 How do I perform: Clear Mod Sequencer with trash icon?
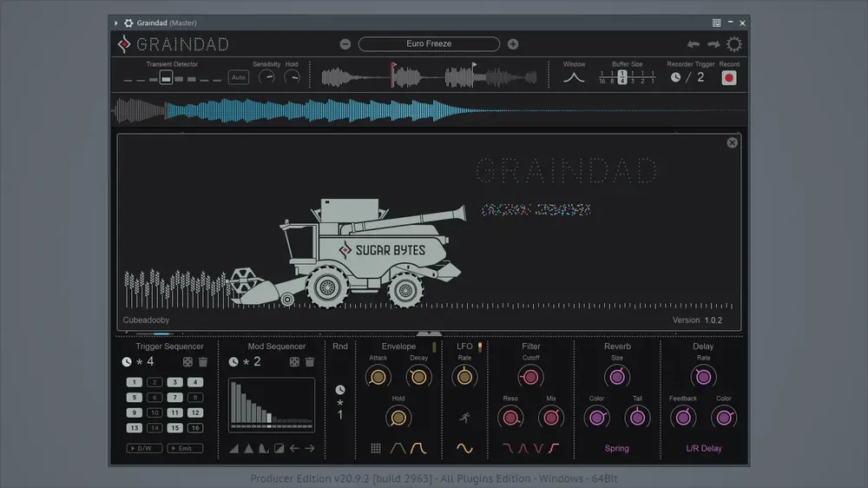click(310, 362)
